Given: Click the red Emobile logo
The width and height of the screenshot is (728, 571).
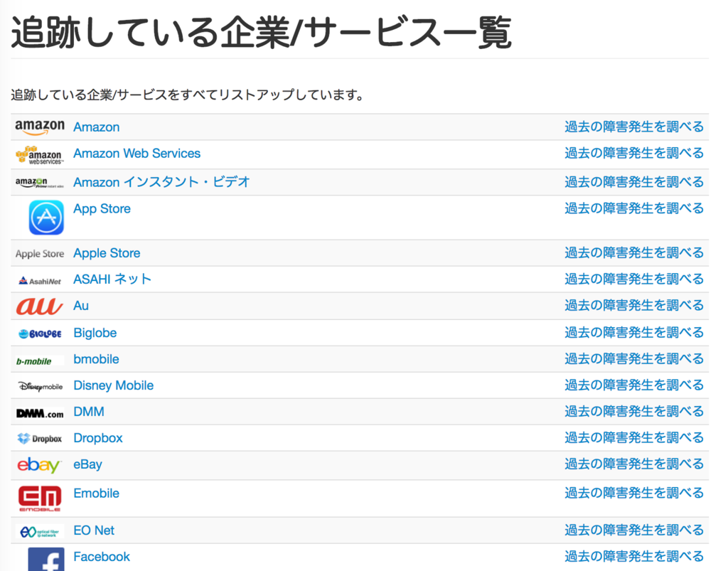Looking at the screenshot, I should [40, 498].
